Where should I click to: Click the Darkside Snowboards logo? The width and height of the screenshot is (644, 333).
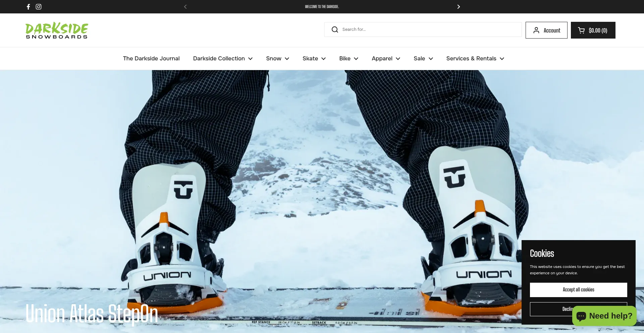57,31
